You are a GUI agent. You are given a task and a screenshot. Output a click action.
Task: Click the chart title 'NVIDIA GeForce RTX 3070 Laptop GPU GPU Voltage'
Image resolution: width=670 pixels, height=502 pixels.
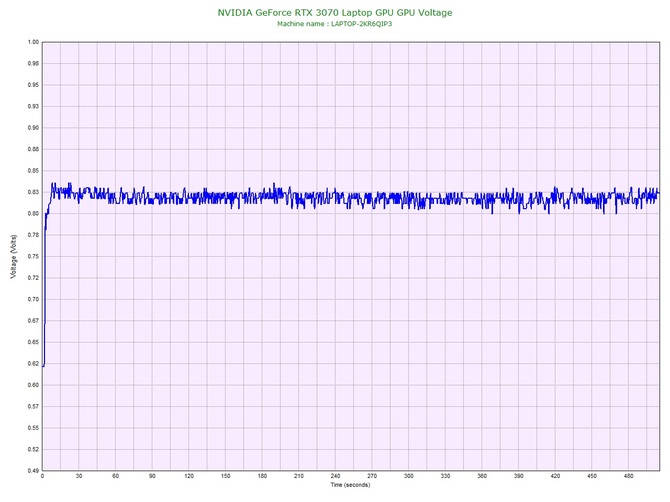coord(335,12)
